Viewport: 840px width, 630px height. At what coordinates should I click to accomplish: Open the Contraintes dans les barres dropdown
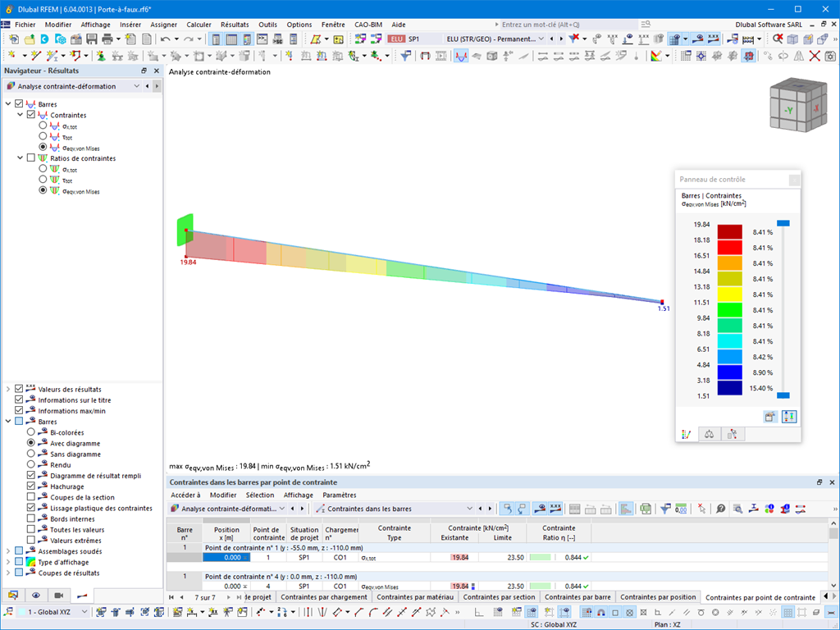(x=470, y=509)
